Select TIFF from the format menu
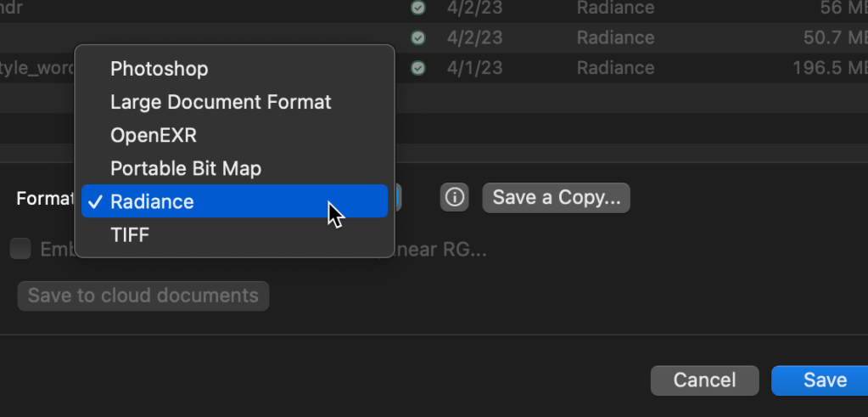868x417 pixels. click(130, 234)
